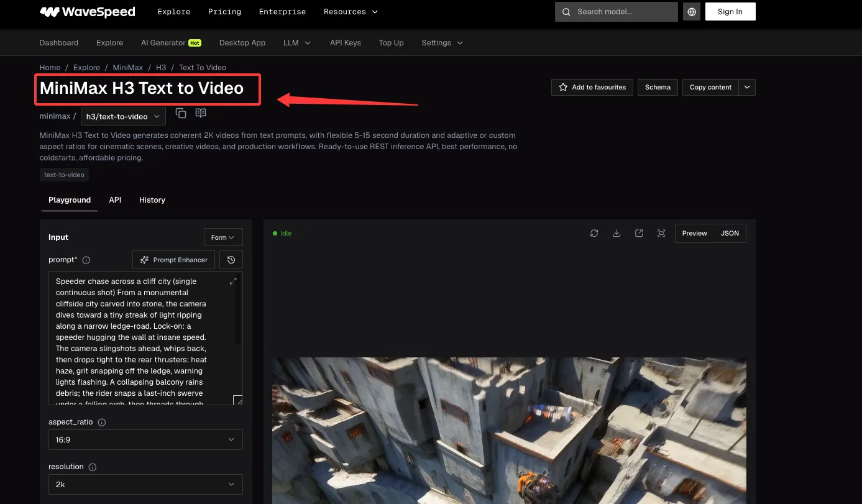Viewport: 862px width, 504px height.
Task: Click the Search model field
Action: coord(617,12)
